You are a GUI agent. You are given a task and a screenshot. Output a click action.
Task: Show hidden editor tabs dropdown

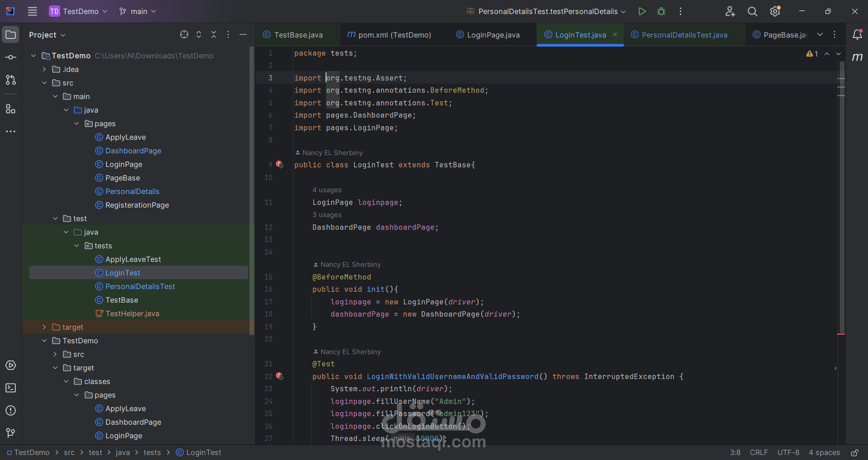coord(820,35)
